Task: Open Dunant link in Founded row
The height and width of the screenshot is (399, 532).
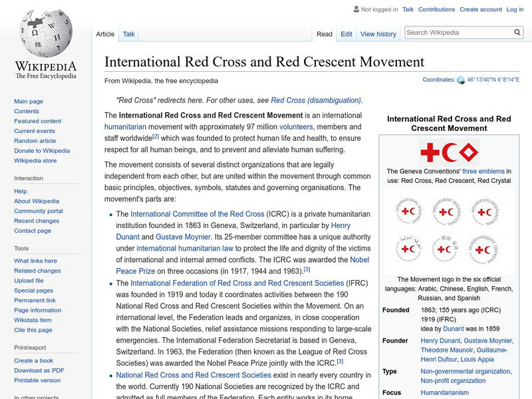Action: point(454,329)
